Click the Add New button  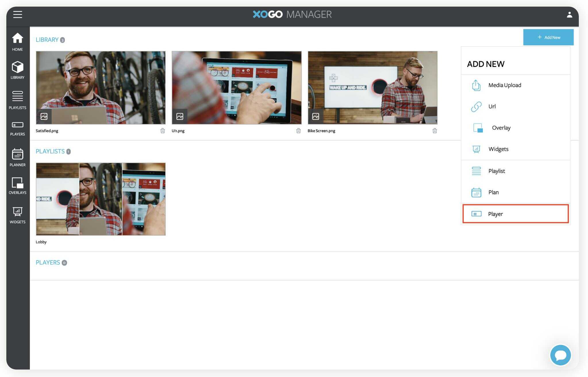(548, 37)
